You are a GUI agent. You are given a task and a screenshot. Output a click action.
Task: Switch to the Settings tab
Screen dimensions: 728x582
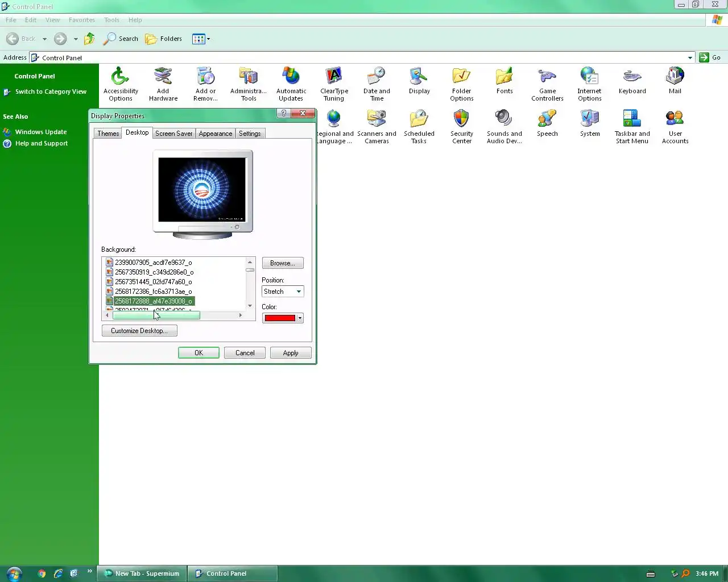[x=250, y=134]
